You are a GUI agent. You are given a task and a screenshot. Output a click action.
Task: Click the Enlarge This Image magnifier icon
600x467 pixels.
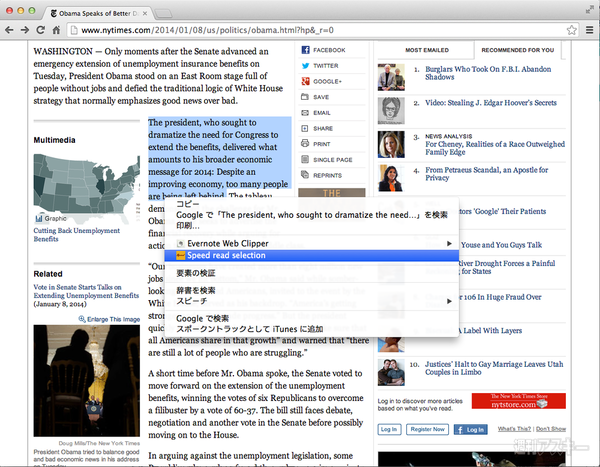[82, 319]
